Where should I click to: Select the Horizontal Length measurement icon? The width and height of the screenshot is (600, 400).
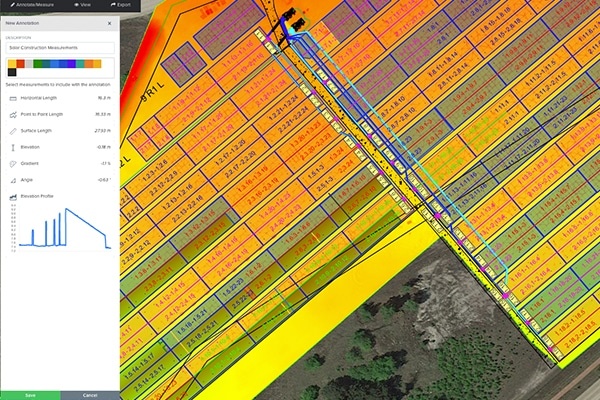point(13,98)
